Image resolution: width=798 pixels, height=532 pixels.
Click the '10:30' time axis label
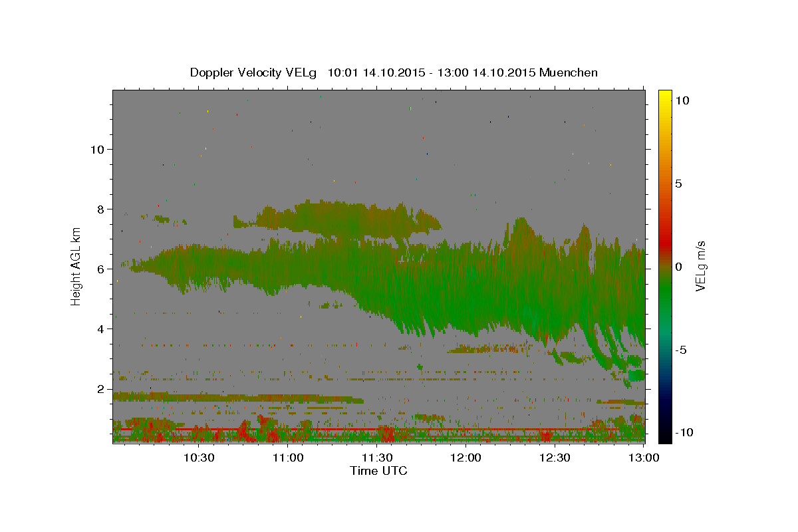(199, 458)
